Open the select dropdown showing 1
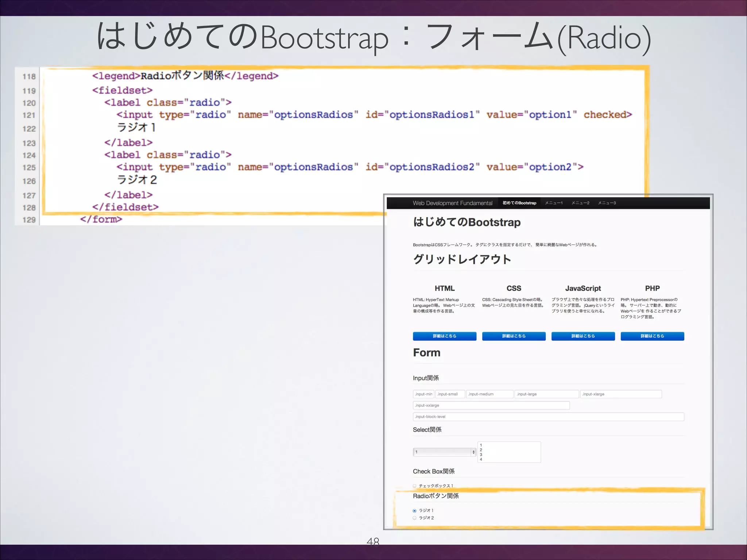 pos(445,452)
